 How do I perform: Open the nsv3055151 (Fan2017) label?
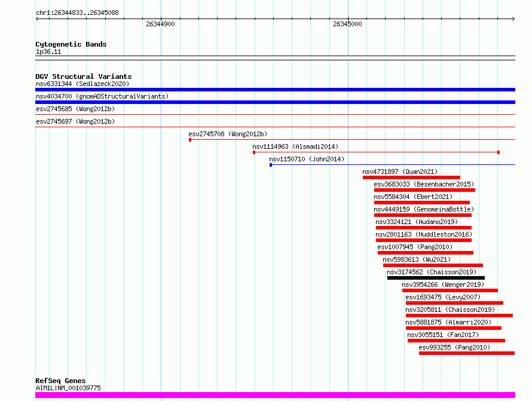click(x=443, y=335)
